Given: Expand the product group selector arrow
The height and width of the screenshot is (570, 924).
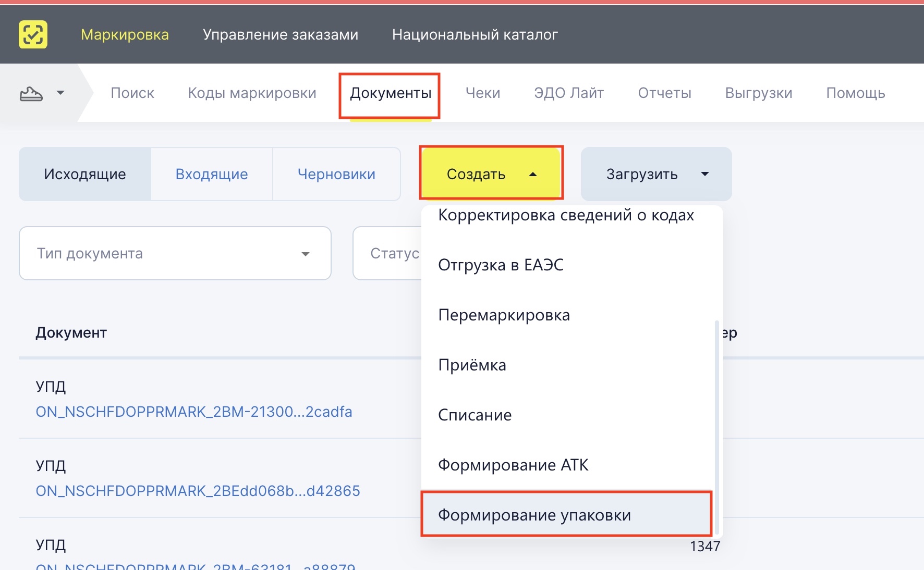Looking at the screenshot, I should click(x=60, y=93).
